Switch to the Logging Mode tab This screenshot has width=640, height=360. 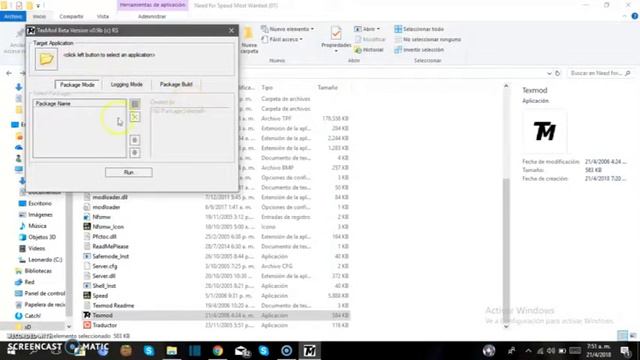click(127, 84)
